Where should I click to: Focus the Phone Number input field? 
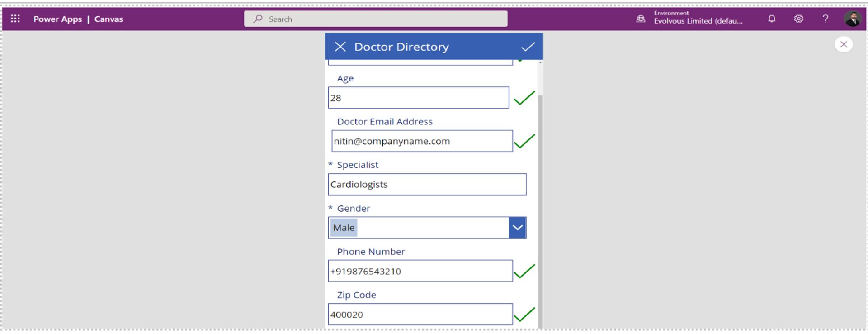[x=420, y=271]
